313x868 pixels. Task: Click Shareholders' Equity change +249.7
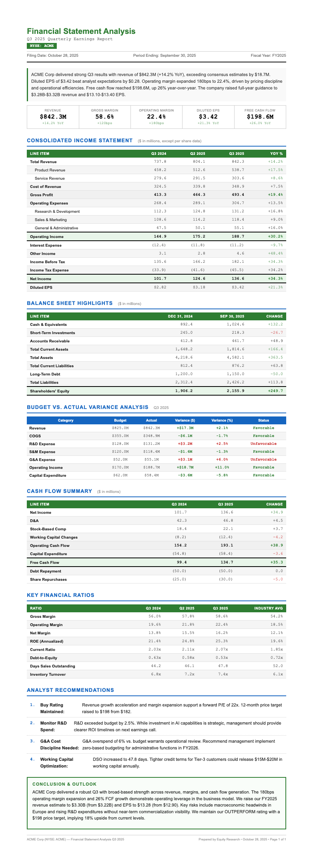pos(275,391)
